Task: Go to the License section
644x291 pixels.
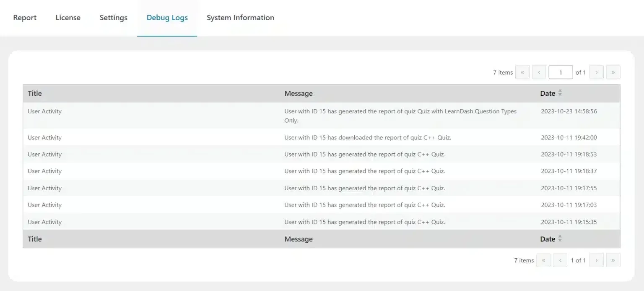Action: (x=68, y=18)
